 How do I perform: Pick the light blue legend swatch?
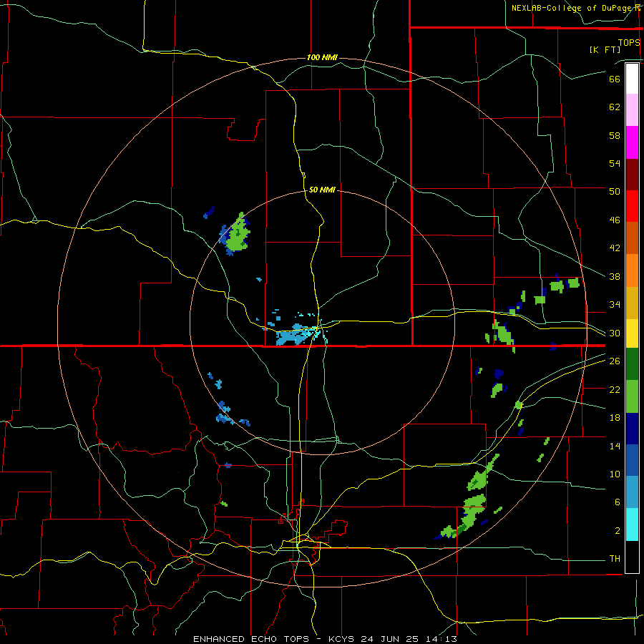tap(632, 492)
